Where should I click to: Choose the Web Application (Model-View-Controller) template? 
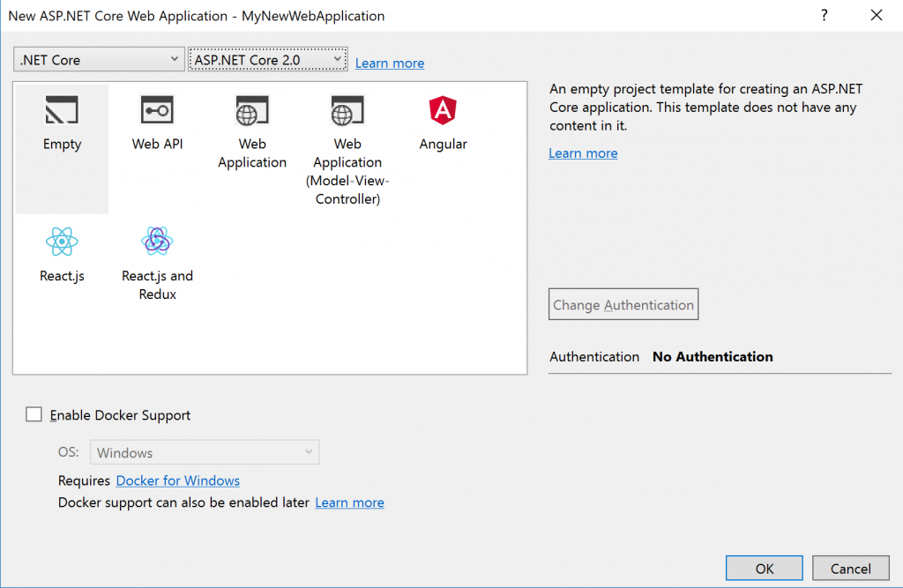tap(347, 123)
